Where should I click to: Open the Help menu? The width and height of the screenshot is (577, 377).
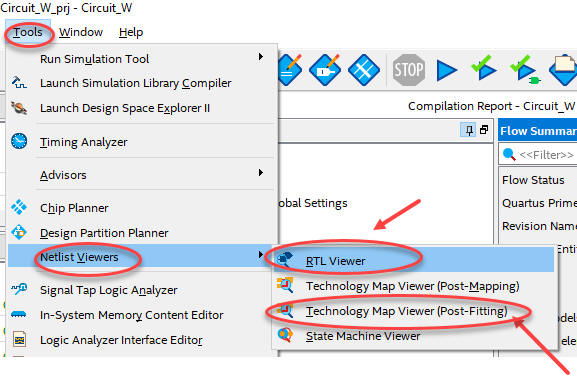pyautogui.click(x=131, y=32)
